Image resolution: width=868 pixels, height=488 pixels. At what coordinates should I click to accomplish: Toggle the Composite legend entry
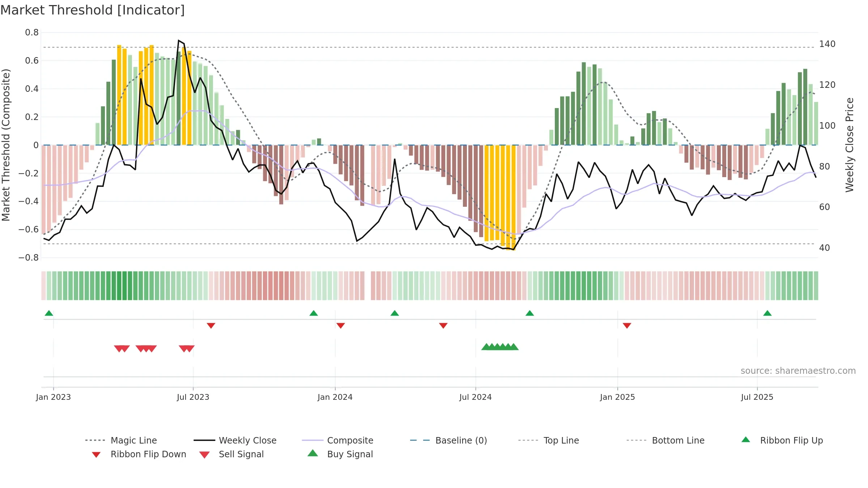pyautogui.click(x=337, y=440)
